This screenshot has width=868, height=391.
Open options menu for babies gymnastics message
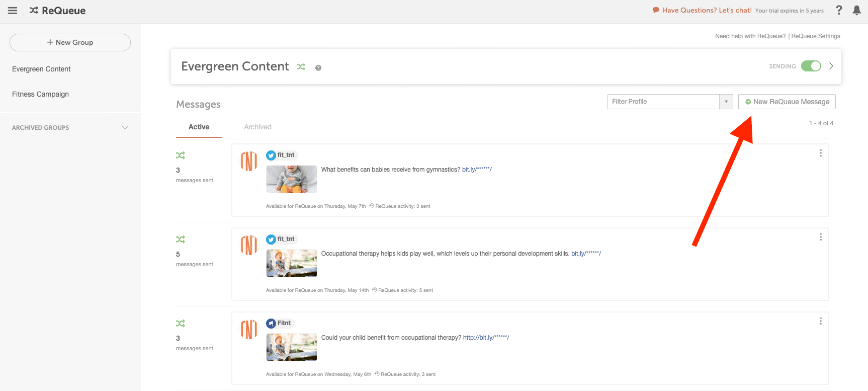(x=821, y=153)
